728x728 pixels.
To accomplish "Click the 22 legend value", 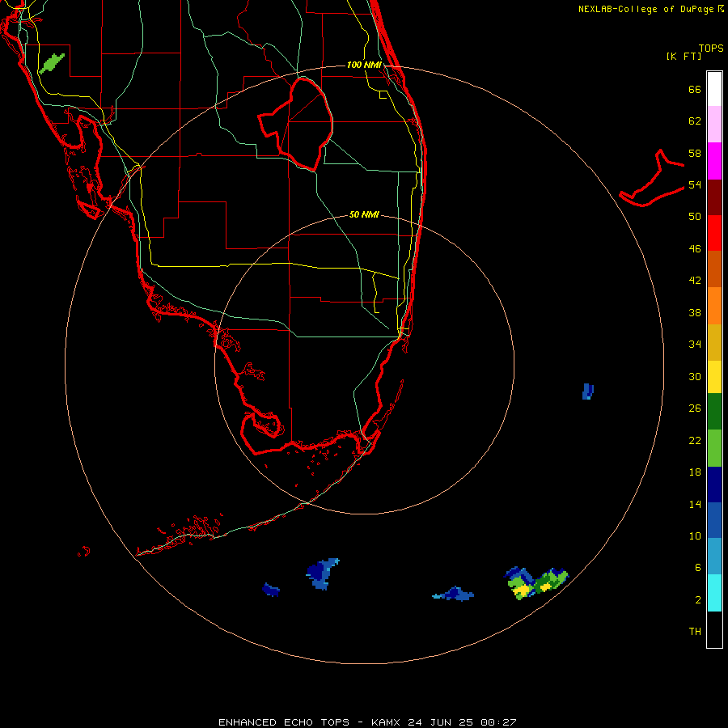I will (695, 440).
